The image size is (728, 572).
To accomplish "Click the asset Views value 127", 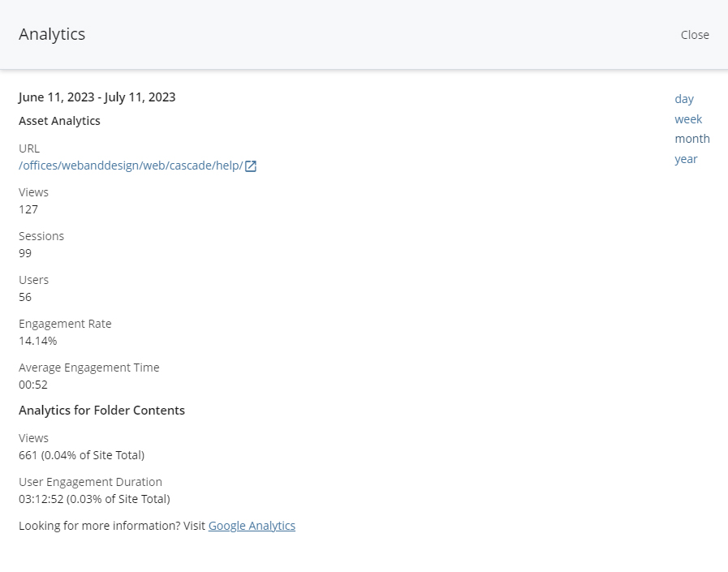I will pyautogui.click(x=28, y=209).
